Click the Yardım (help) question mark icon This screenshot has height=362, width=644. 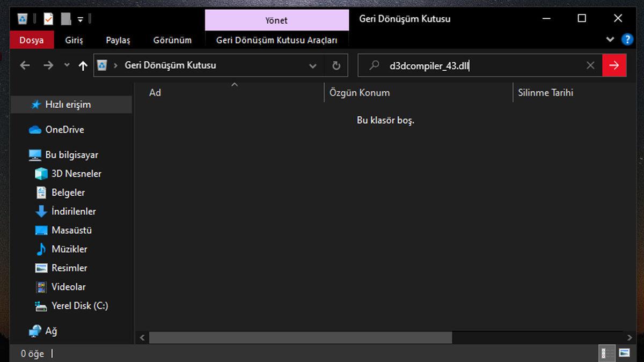(627, 39)
